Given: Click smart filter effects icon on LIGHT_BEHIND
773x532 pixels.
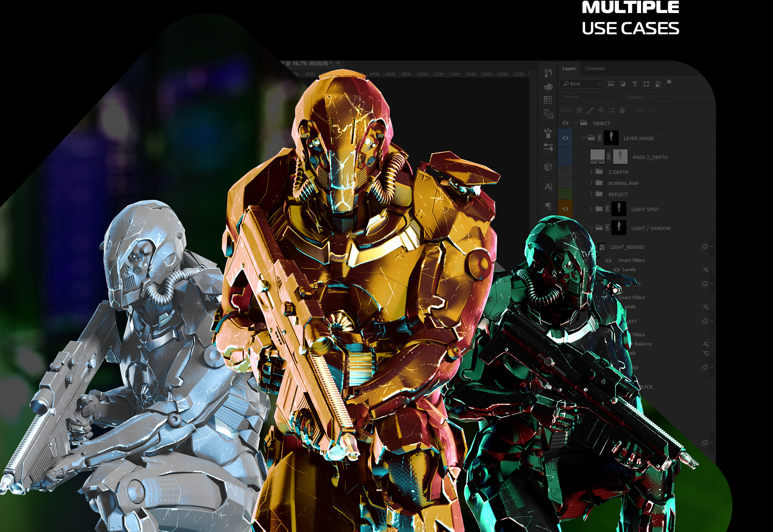Looking at the screenshot, I should (x=704, y=247).
